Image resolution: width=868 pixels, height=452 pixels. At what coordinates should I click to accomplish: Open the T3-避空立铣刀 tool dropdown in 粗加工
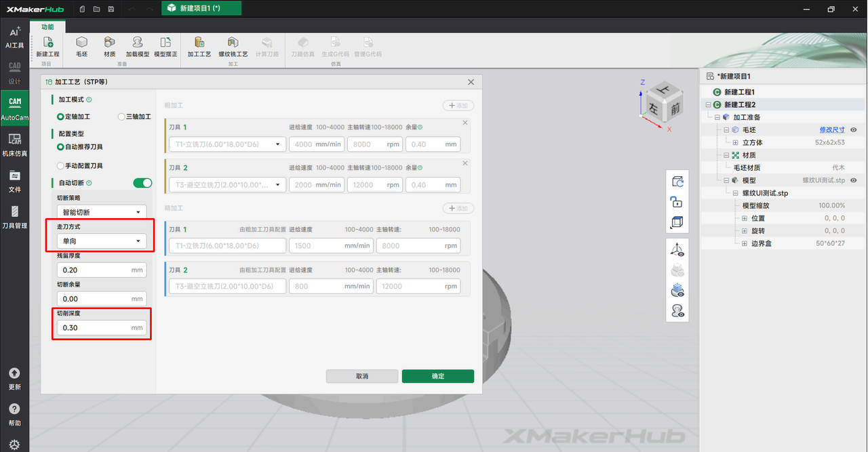227,185
